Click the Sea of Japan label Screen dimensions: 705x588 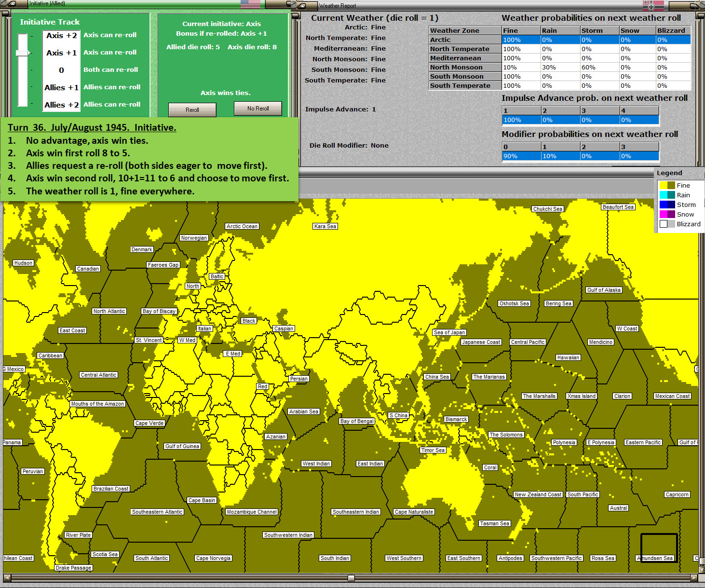[x=449, y=332]
